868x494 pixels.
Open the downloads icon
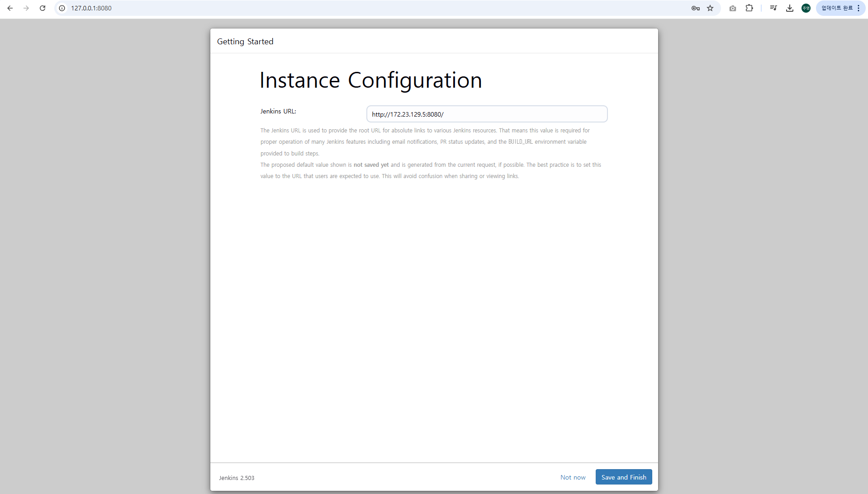790,8
